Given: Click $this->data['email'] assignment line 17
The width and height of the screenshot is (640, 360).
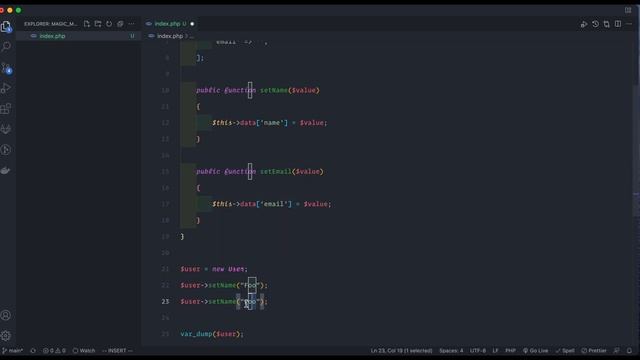Looking at the screenshot, I should (271, 204).
